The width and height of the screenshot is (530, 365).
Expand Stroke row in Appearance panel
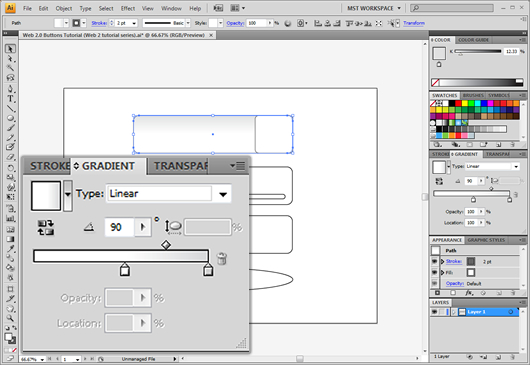442,261
